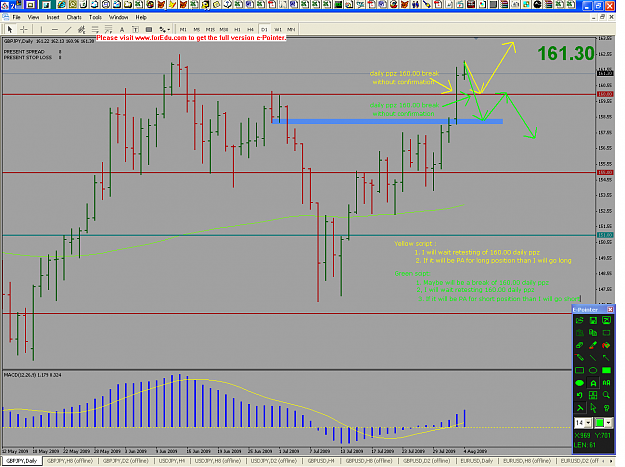This screenshot has height=467, width=625.
Task: Click e-Pointer grid window icon
Action: (x=593, y=395)
